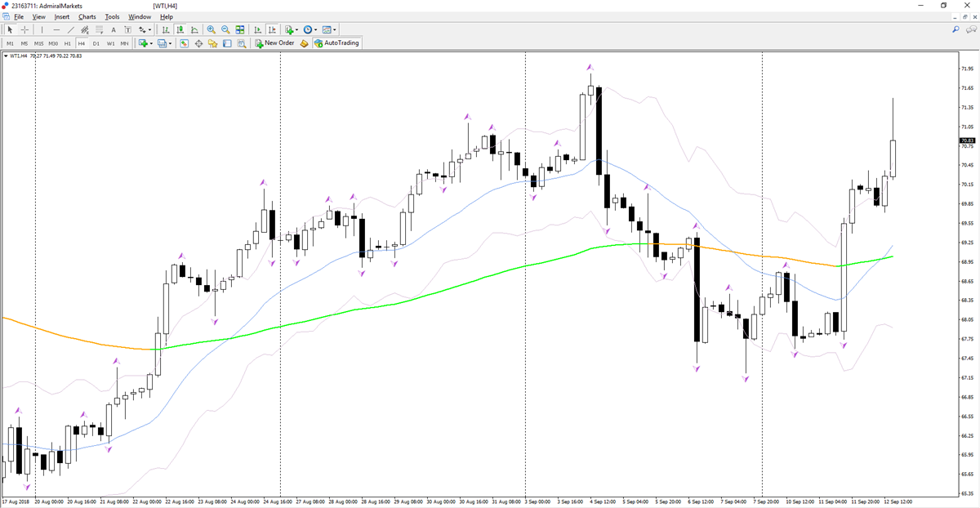Open the Market Watch panel icon

click(x=184, y=43)
